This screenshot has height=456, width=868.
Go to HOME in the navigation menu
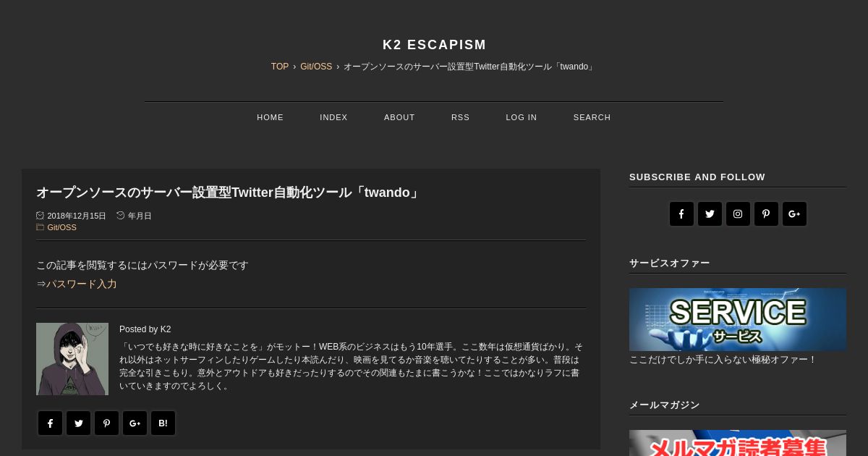pyautogui.click(x=270, y=117)
